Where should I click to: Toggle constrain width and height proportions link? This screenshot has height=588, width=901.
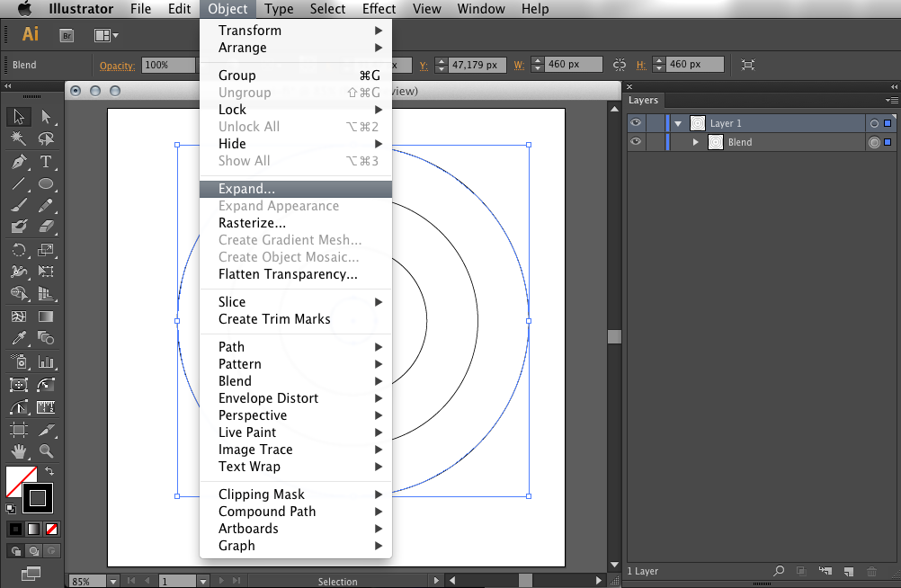619,65
